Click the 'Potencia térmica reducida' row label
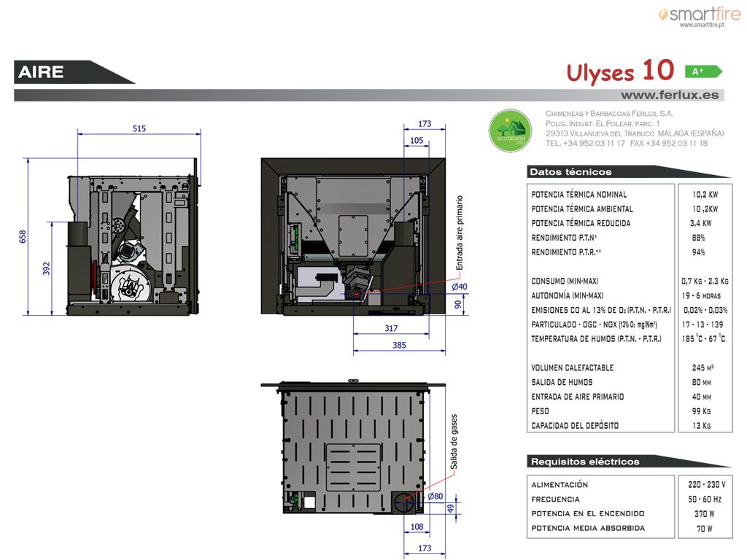 581,223
